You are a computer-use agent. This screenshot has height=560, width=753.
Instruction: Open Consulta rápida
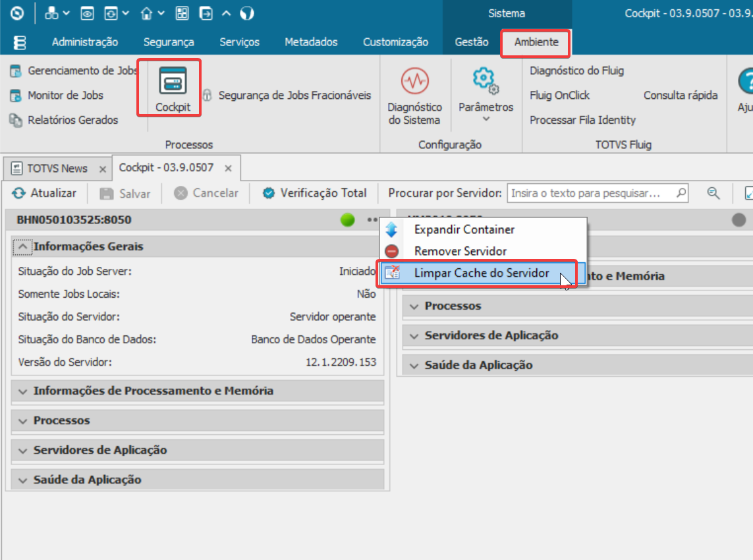(681, 95)
